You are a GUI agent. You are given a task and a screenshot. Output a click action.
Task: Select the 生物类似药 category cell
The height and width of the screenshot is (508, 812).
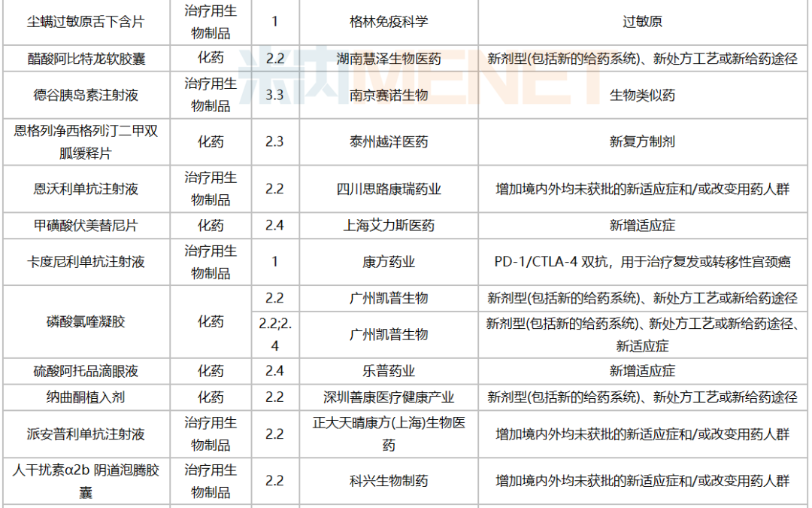(x=643, y=96)
